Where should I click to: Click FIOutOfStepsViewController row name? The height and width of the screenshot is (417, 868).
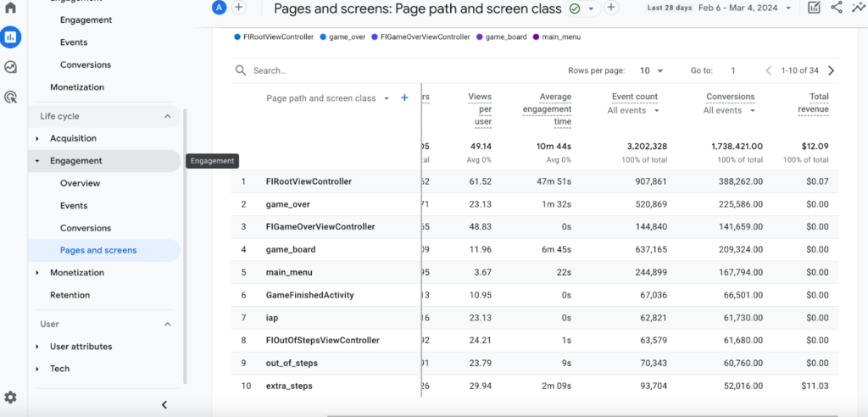point(323,341)
